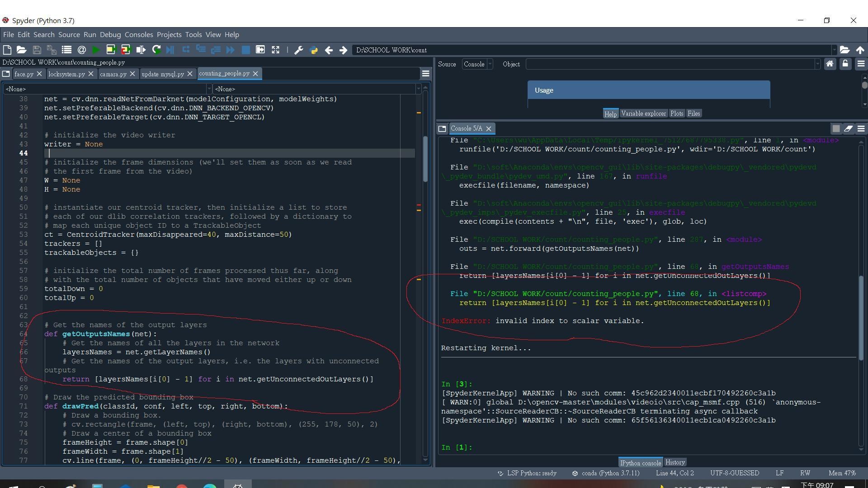
Task: Switch to the Variable explorer pane
Action: coord(643,113)
